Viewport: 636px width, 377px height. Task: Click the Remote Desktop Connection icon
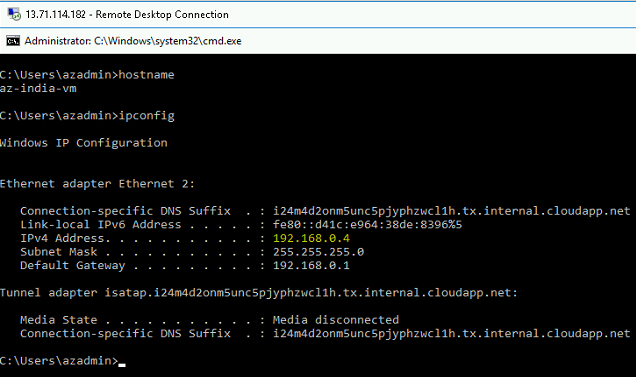point(14,14)
